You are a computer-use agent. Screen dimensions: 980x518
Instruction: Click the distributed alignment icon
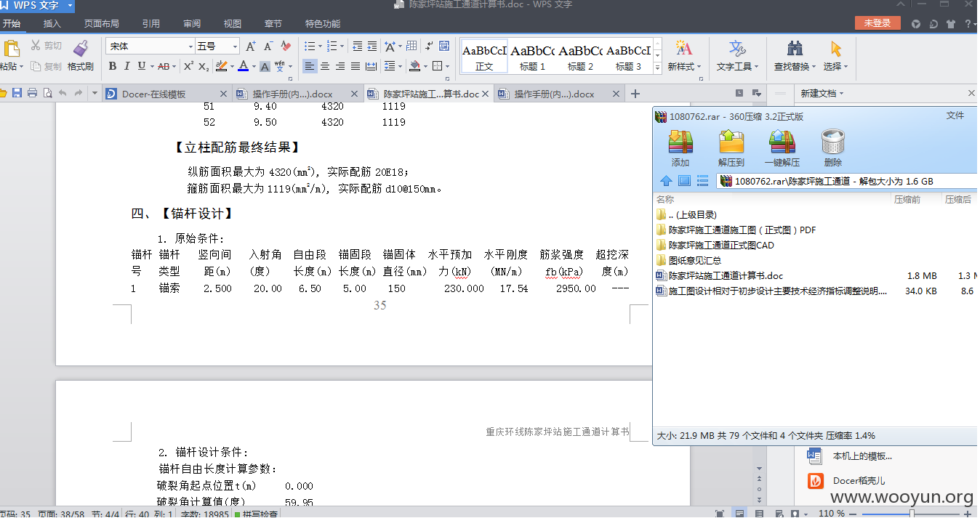coord(371,66)
